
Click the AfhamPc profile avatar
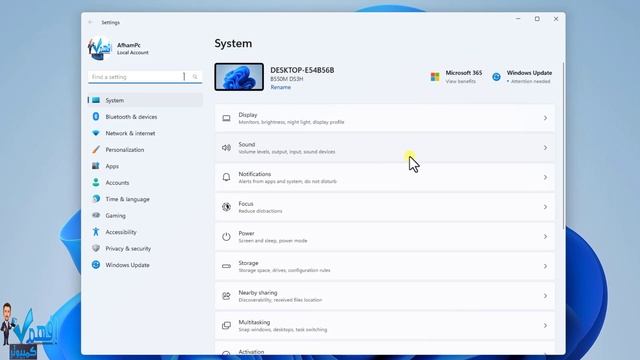point(99,49)
